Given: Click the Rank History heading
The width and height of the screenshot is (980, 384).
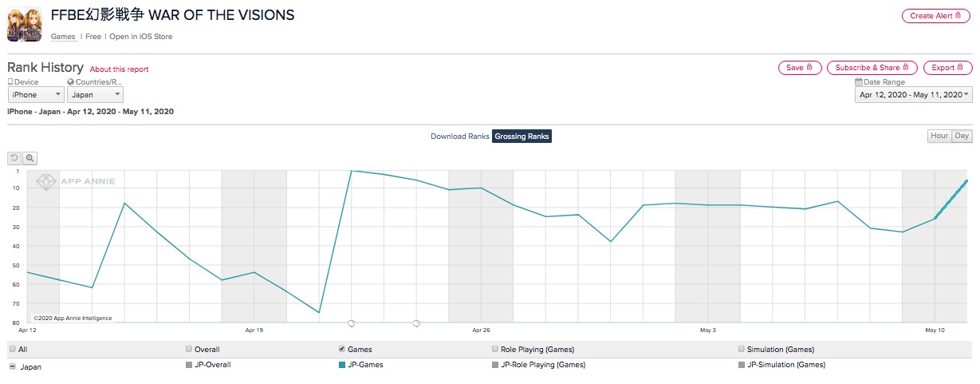Looking at the screenshot, I should 45,68.
